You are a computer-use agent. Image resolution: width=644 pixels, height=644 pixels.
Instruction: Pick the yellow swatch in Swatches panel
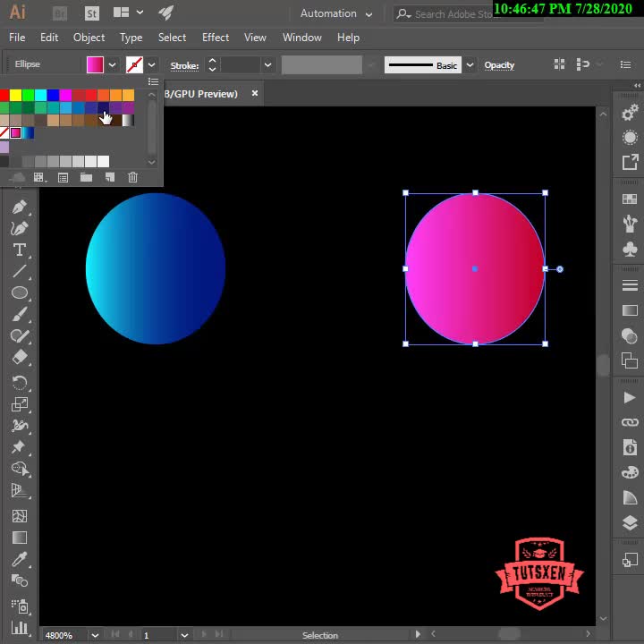pos(15,95)
